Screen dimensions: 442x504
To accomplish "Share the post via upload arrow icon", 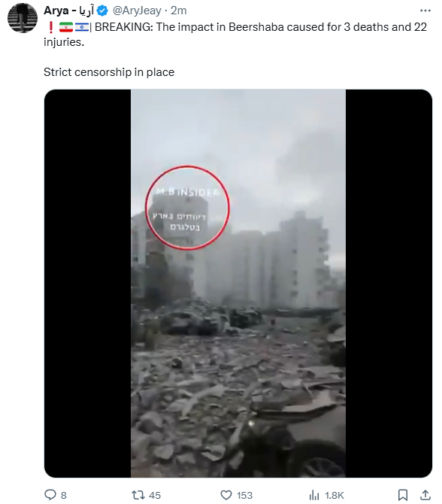I will tap(425, 495).
